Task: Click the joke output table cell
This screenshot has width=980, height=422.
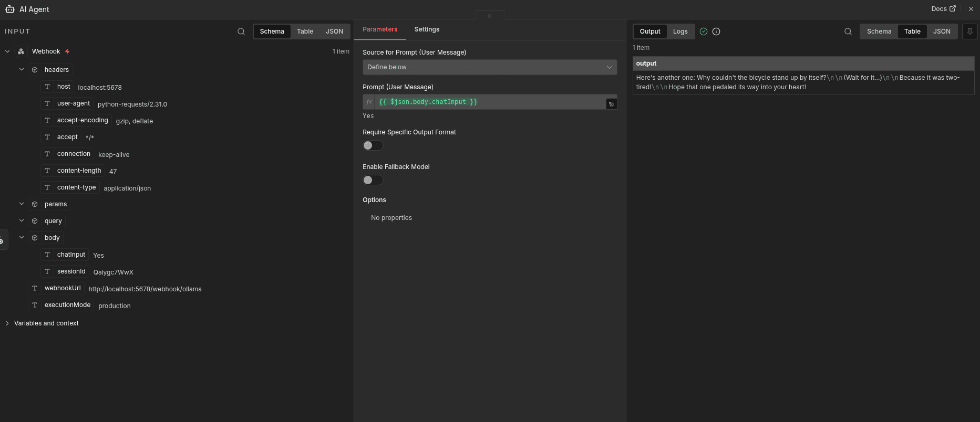Action: [x=803, y=82]
